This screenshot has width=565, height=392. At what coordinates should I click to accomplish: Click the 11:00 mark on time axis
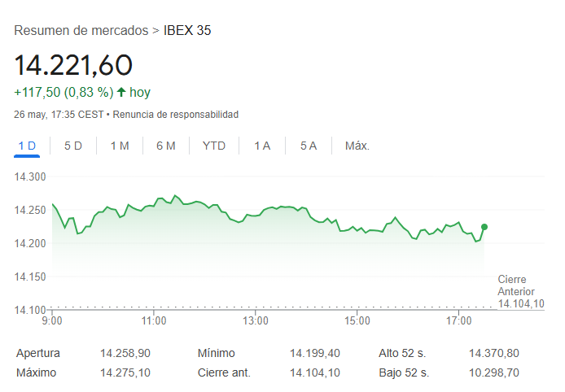click(154, 320)
